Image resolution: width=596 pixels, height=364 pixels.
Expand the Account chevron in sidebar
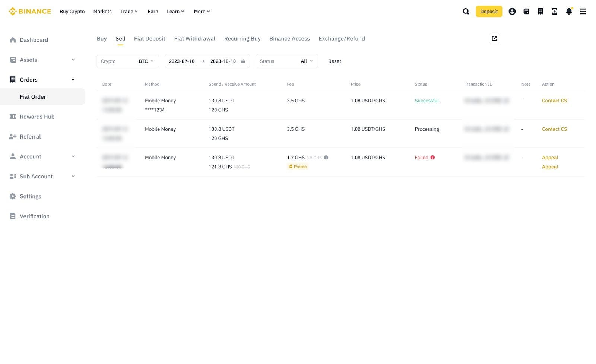tap(73, 156)
